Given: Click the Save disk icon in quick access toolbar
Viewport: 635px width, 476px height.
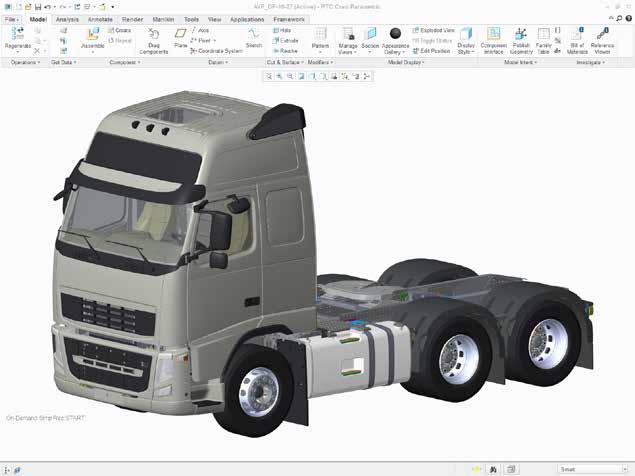Looking at the screenshot, I should tap(38, 7).
